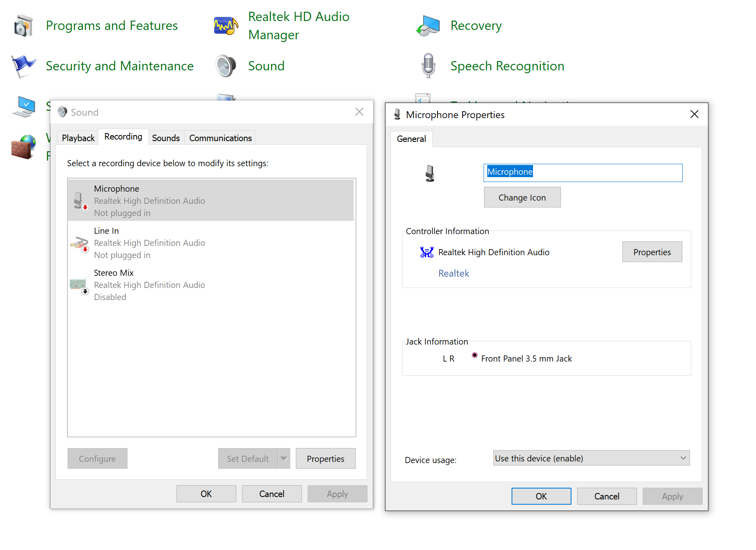
Task: Click the Realtek HD Audio Manager icon
Action: (x=226, y=26)
